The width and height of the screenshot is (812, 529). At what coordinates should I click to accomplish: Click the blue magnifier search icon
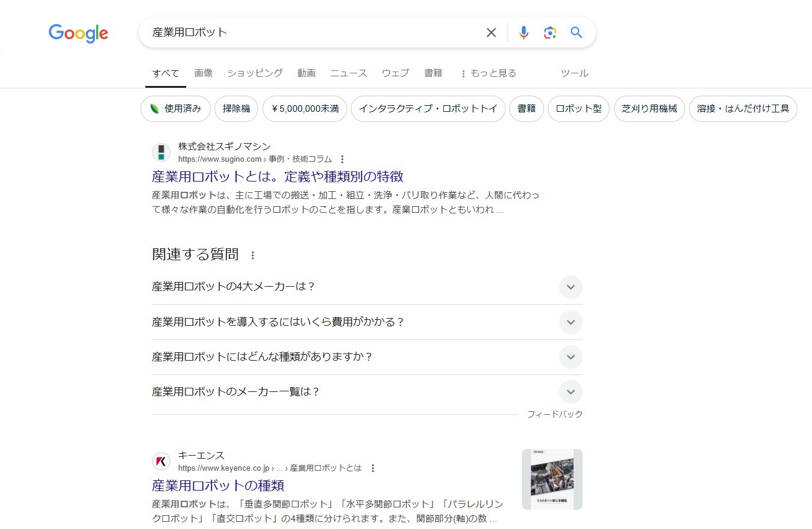pyautogui.click(x=577, y=32)
